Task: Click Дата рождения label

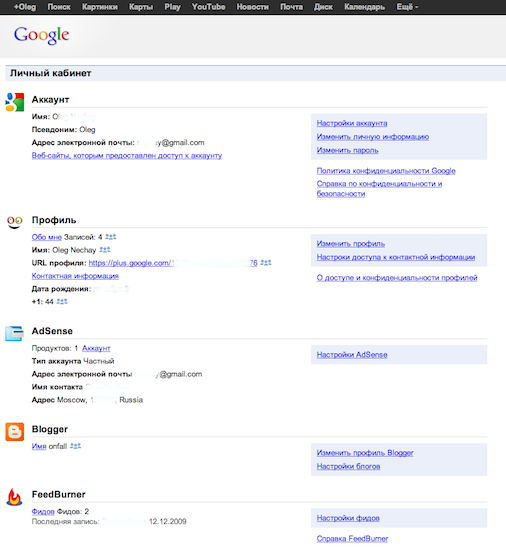Action: click(61, 289)
